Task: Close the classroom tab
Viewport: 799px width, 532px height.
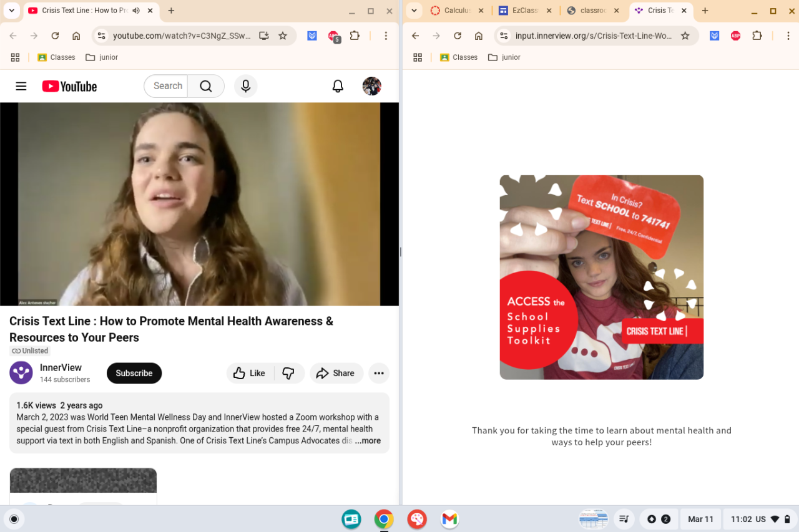Action: pos(617,11)
